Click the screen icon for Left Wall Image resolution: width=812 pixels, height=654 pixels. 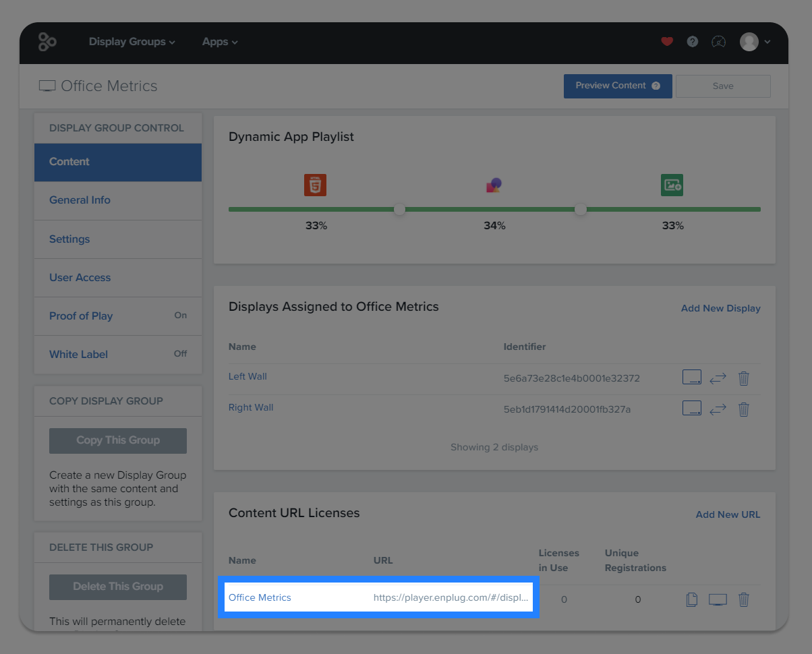point(692,378)
